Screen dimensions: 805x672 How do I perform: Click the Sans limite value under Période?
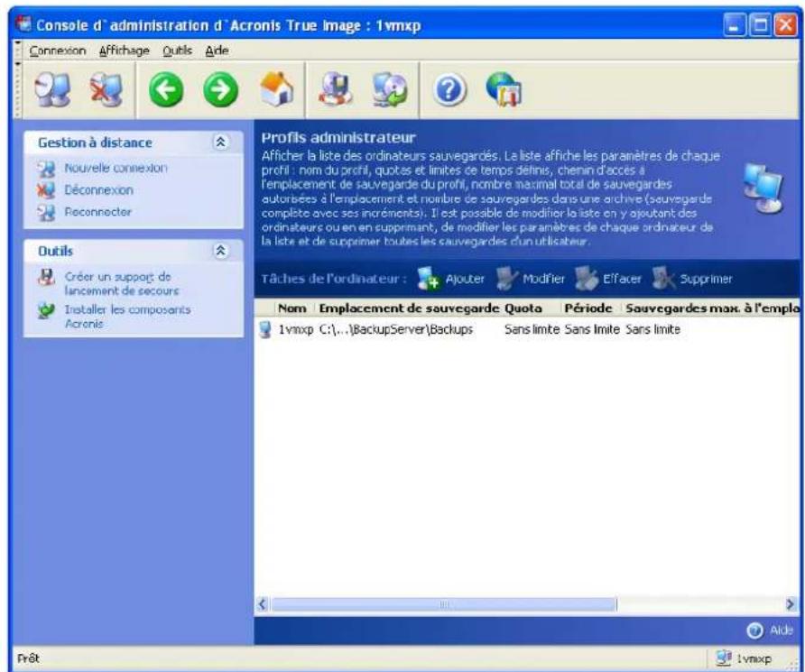click(x=592, y=329)
